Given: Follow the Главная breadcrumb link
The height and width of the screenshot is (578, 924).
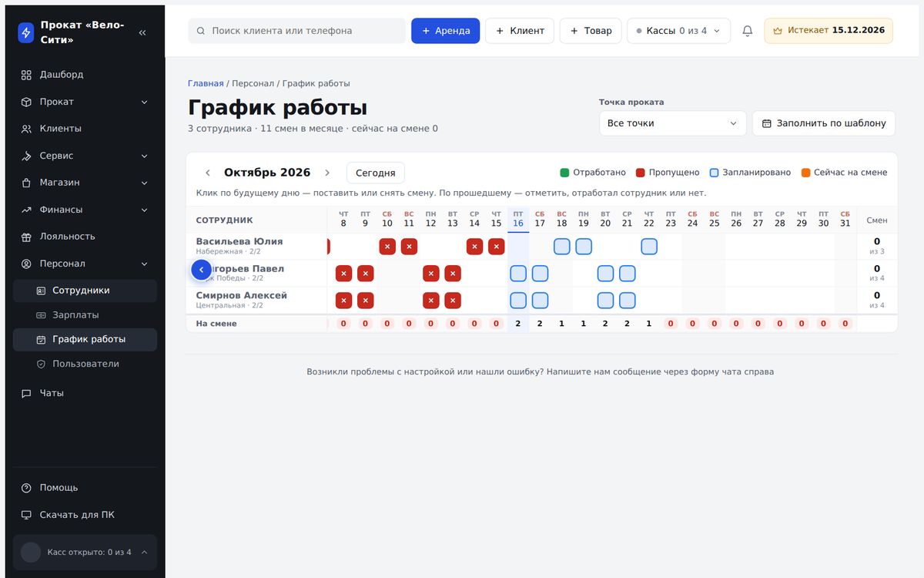Looking at the screenshot, I should point(206,83).
